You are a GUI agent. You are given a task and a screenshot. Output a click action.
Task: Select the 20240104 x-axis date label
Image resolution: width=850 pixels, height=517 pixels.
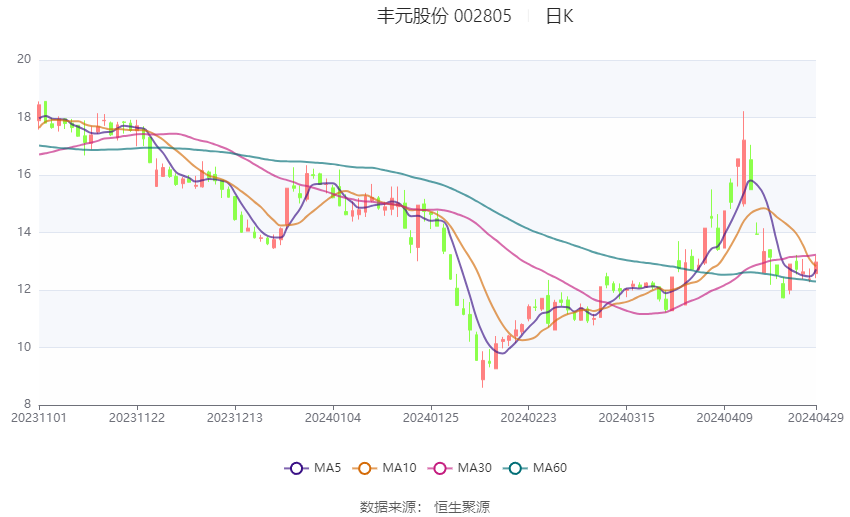click(333, 418)
